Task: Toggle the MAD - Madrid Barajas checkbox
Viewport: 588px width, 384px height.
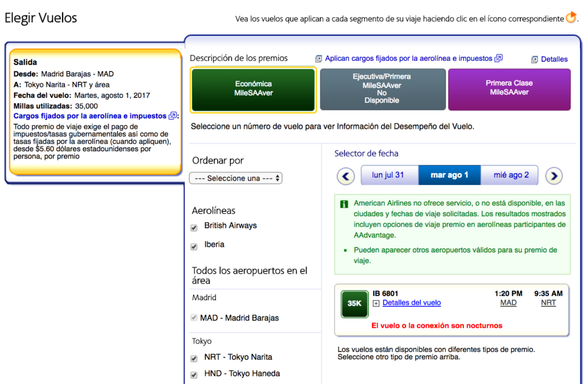Action: click(194, 317)
